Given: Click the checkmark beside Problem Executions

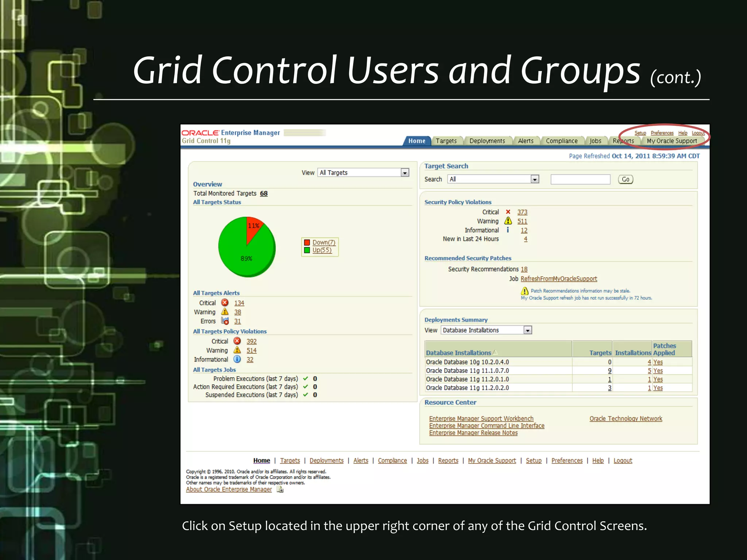Looking at the screenshot, I should pos(306,378).
